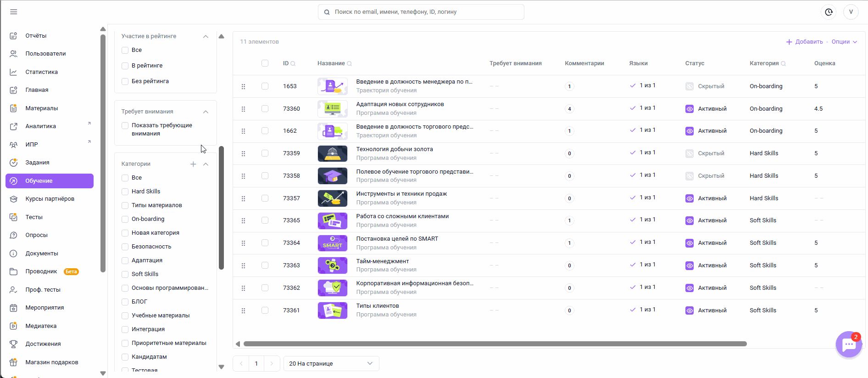Open Мероприятия section in sidebar
Viewport: 868px width, 378px height.
tap(45, 308)
